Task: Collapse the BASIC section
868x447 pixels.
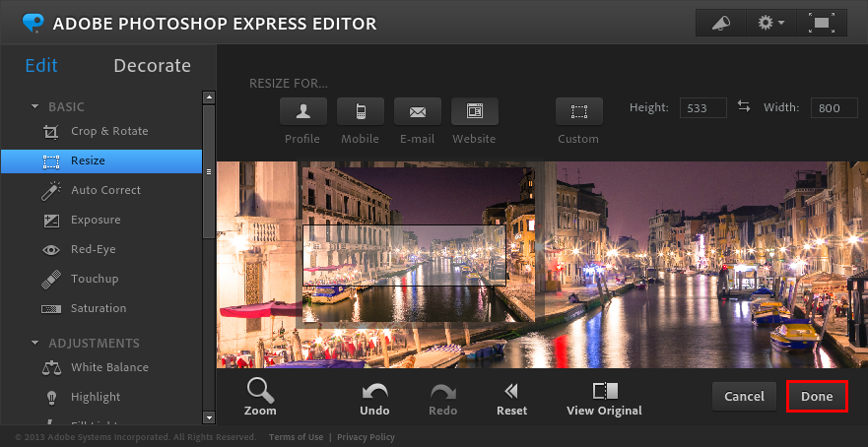Action: pyautogui.click(x=35, y=106)
